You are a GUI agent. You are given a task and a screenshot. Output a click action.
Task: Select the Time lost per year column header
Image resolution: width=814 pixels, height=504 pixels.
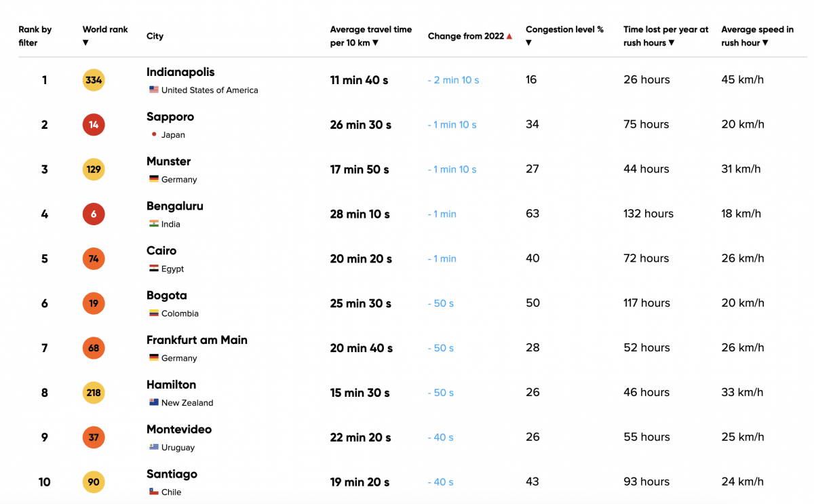click(666, 36)
